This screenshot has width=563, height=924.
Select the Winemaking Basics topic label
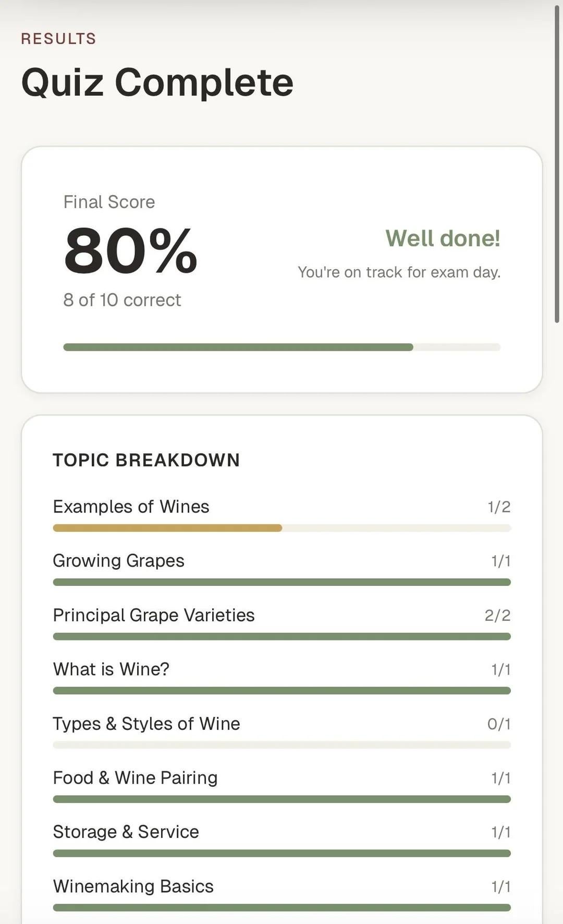tap(133, 886)
